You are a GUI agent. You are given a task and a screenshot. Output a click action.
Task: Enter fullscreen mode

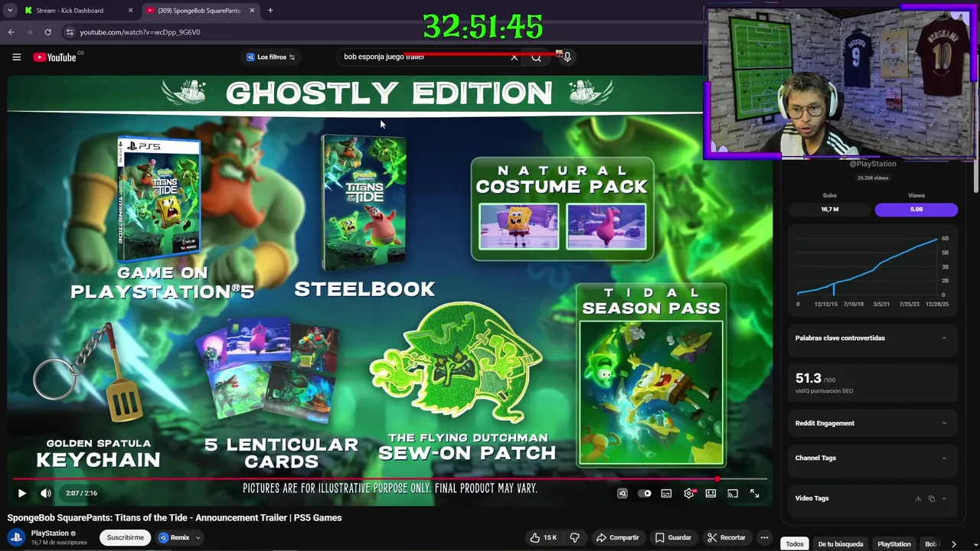point(755,494)
